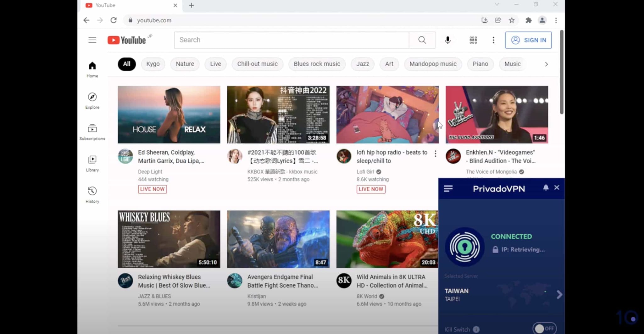
Task: Click the voice search microphone icon
Action: pos(447,40)
